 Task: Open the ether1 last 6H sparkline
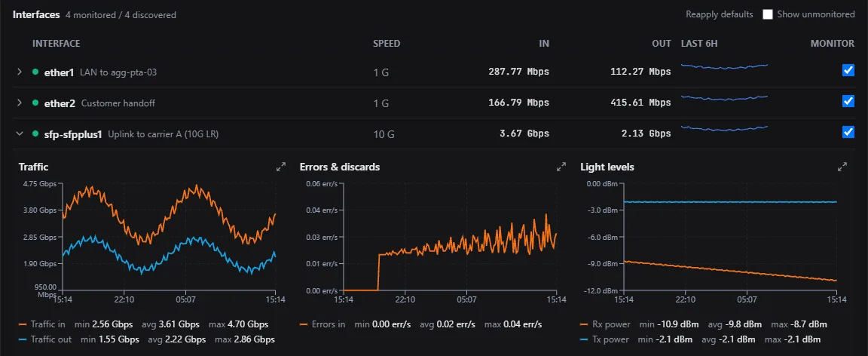(x=724, y=66)
